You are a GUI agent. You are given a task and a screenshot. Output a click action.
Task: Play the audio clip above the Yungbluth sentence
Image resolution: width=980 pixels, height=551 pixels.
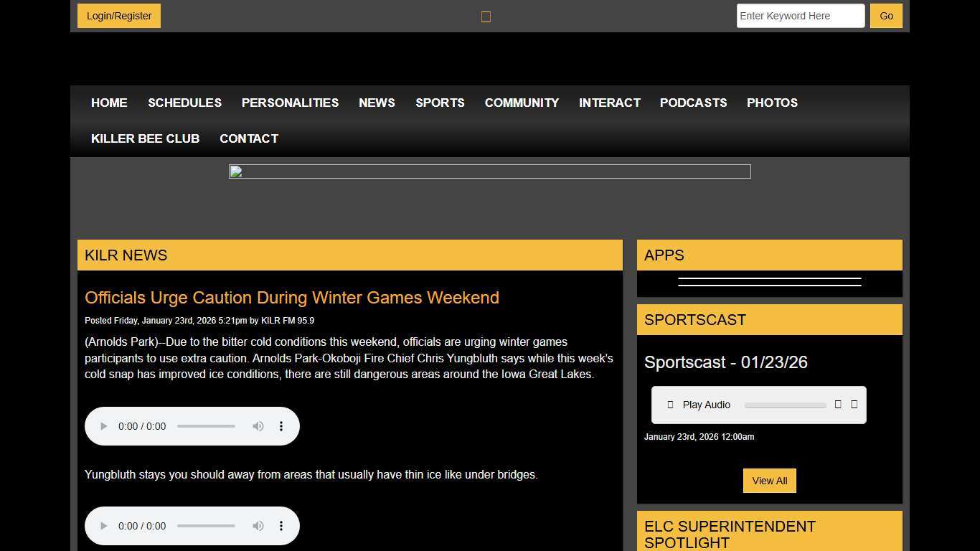coord(103,426)
